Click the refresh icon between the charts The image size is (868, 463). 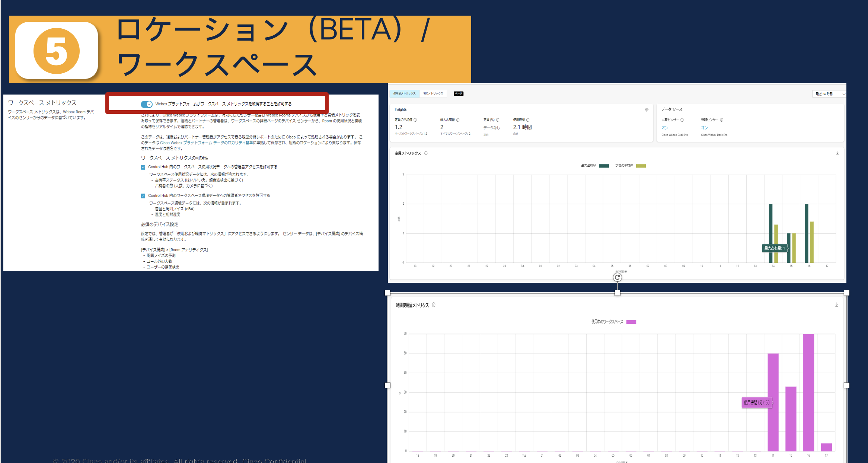tap(618, 277)
